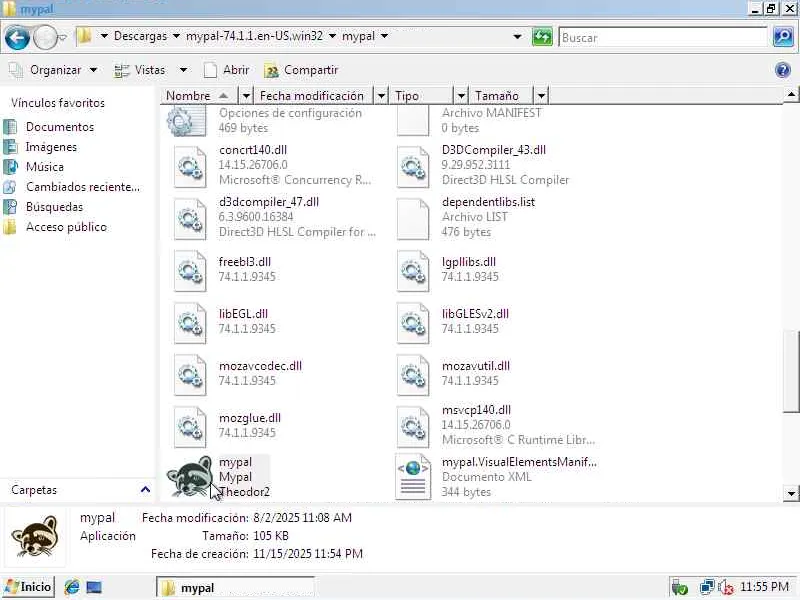Screen dimensions: 800x600
Task: Launch Internet Explorer from the taskbar quick launch
Action: click(72, 587)
